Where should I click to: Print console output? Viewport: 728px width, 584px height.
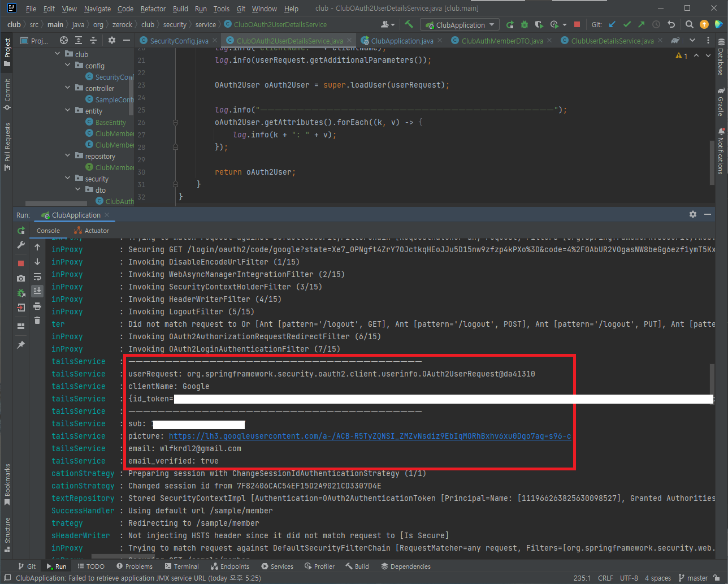click(37, 306)
